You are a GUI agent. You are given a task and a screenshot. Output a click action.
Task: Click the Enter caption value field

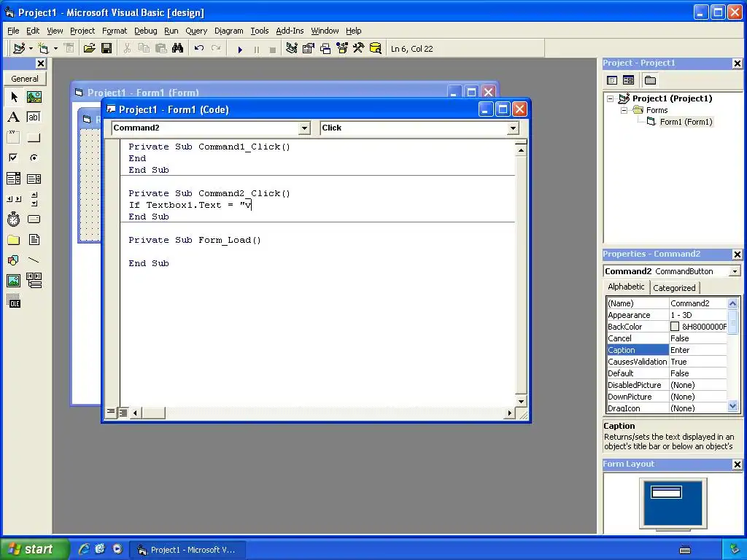click(698, 350)
